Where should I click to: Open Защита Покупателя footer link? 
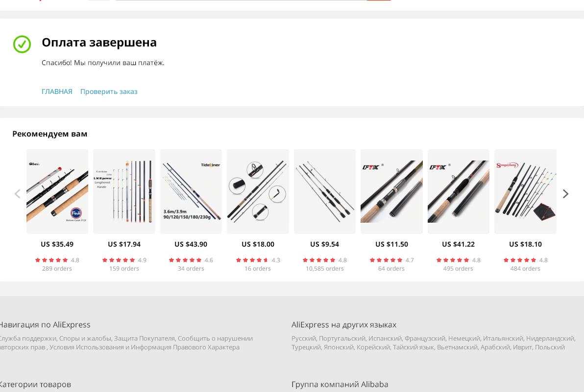point(144,339)
